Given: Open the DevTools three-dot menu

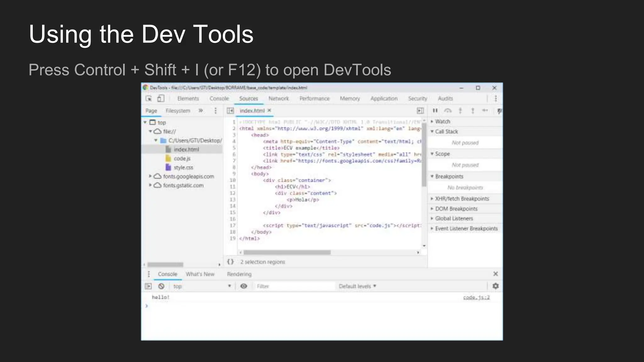Looking at the screenshot, I should click(496, 99).
